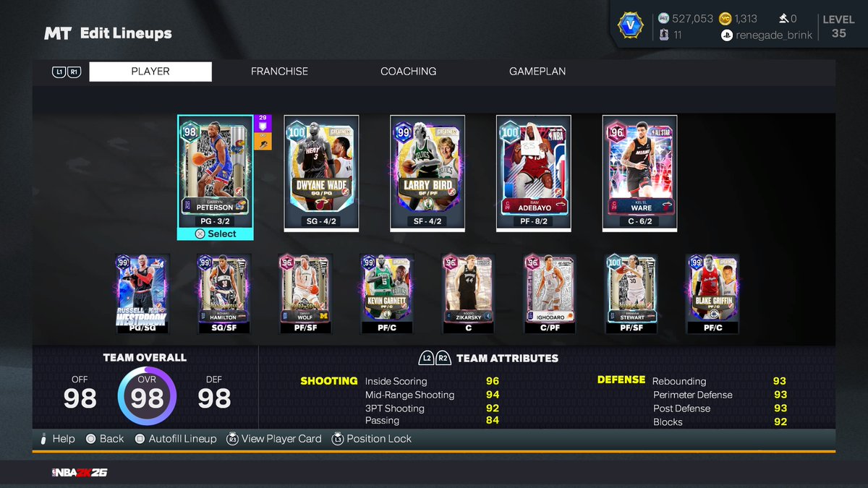This screenshot has height=488, width=868.
Task: Click the circle Back button icon
Action: 91,439
